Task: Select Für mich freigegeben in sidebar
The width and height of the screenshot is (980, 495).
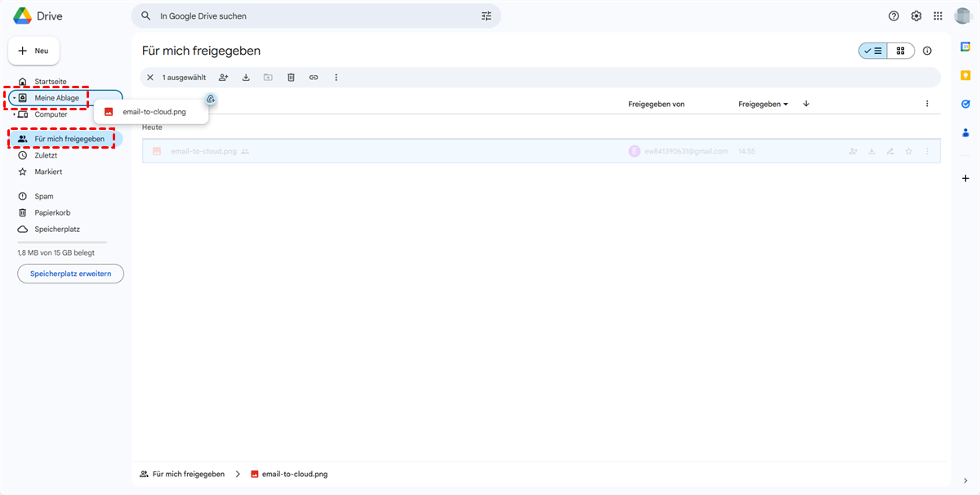Action: click(65, 139)
